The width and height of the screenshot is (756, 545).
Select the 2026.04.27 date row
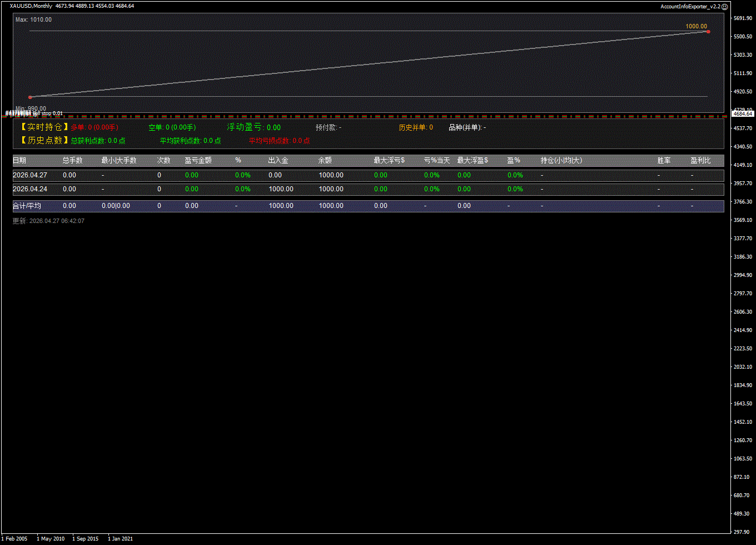(x=29, y=175)
